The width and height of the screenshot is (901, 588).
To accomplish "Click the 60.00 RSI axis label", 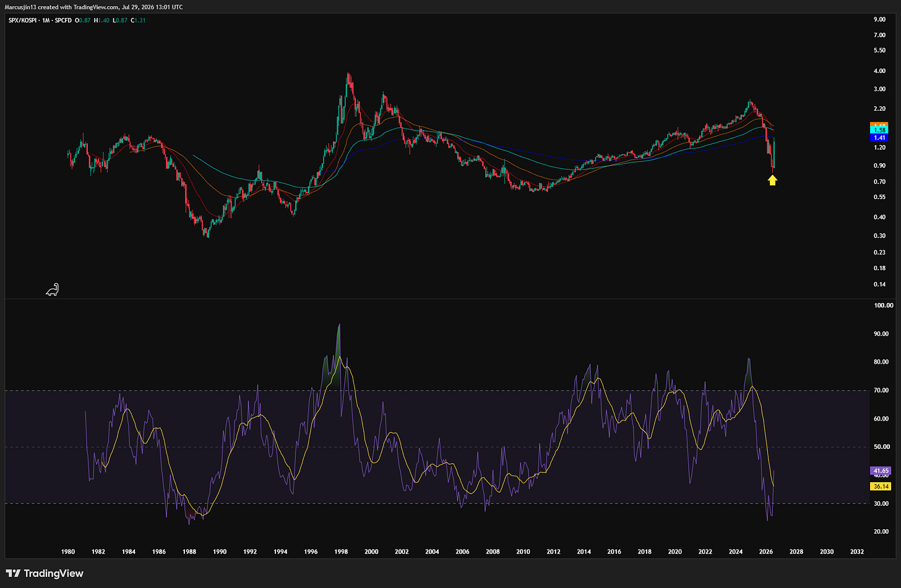I will point(881,419).
